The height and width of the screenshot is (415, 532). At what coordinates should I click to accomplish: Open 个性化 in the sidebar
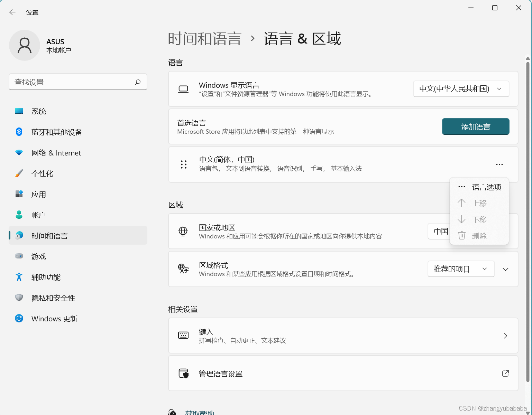tap(78, 173)
